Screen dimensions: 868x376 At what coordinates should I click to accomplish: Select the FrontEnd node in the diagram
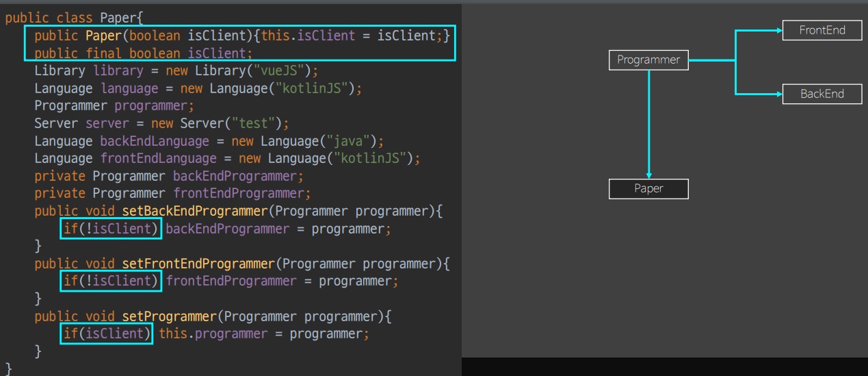[822, 30]
